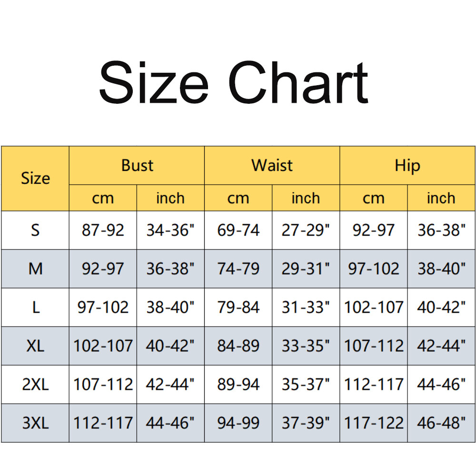Select the Hip column header

pyautogui.click(x=407, y=166)
